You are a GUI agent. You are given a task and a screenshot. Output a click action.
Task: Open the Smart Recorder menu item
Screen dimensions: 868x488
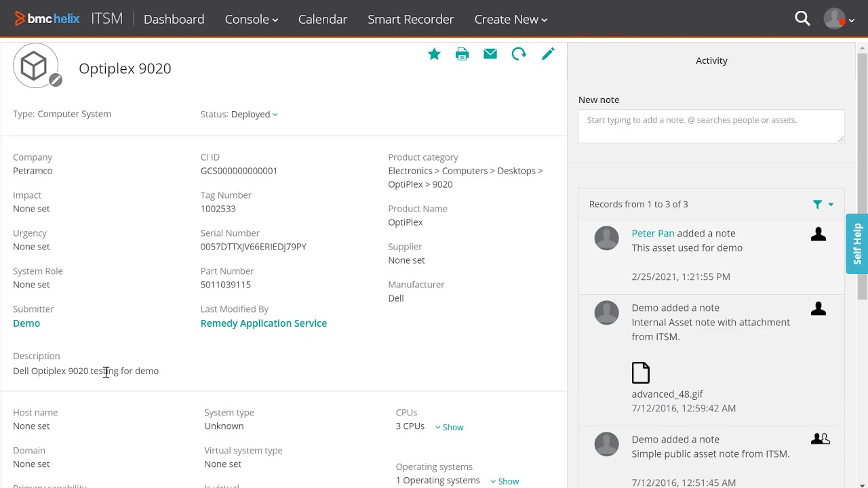[x=411, y=20]
